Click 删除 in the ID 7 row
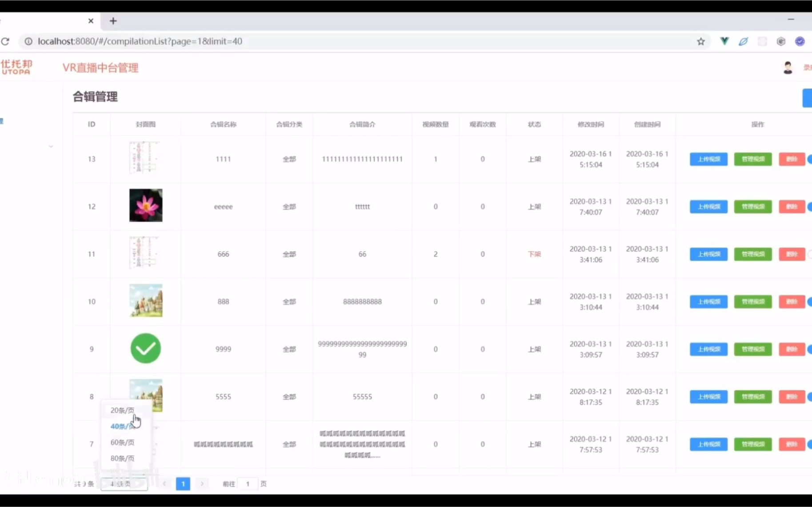Screen dimensions: 812x507 pyautogui.click(x=792, y=444)
